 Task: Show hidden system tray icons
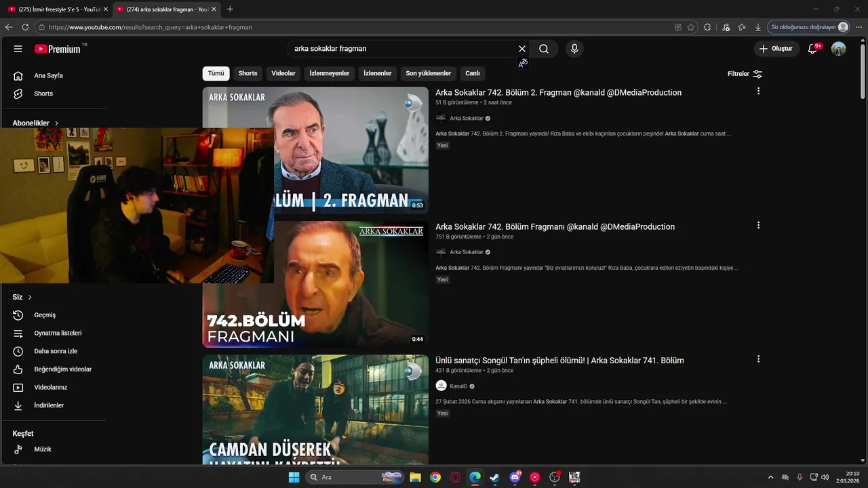click(x=770, y=477)
